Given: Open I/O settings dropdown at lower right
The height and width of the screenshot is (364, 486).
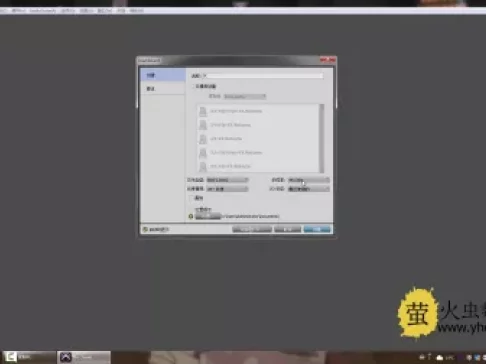Looking at the screenshot, I should coord(309,189).
